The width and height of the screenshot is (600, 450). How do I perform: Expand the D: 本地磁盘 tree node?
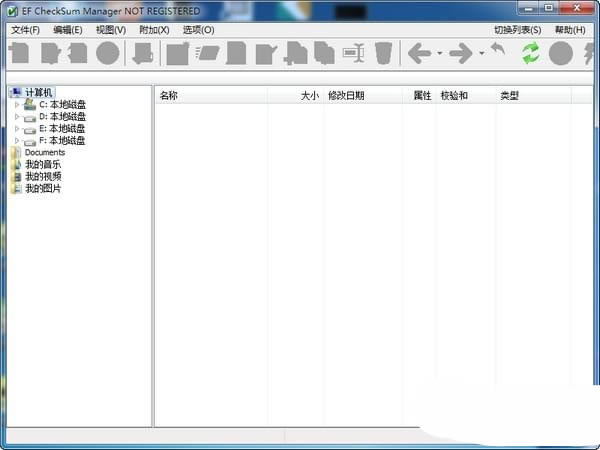[x=16, y=116]
